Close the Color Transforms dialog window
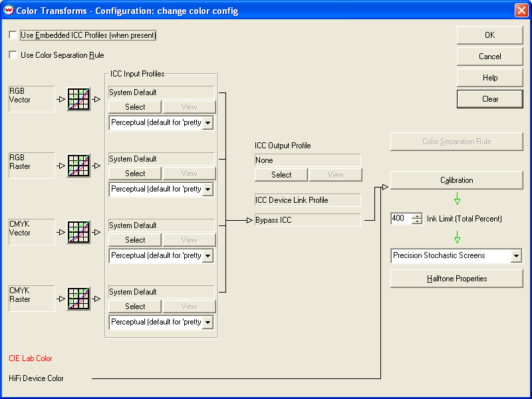The width and height of the screenshot is (532, 399). [521, 10]
